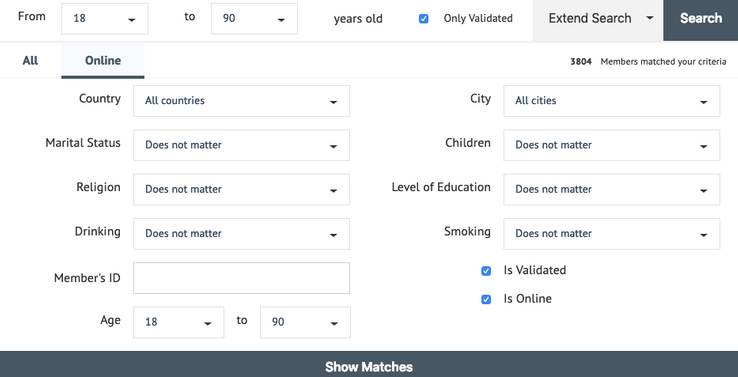The height and width of the screenshot is (377, 738).
Task: Open the top maximum age 90 dropdown
Action: pyautogui.click(x=254, y=19)
